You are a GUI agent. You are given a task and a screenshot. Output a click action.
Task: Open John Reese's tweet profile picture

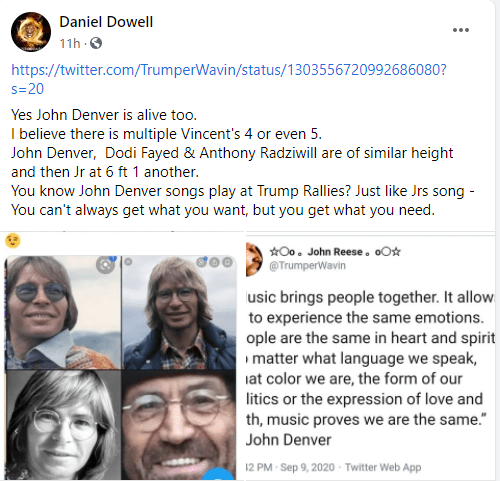254,259
